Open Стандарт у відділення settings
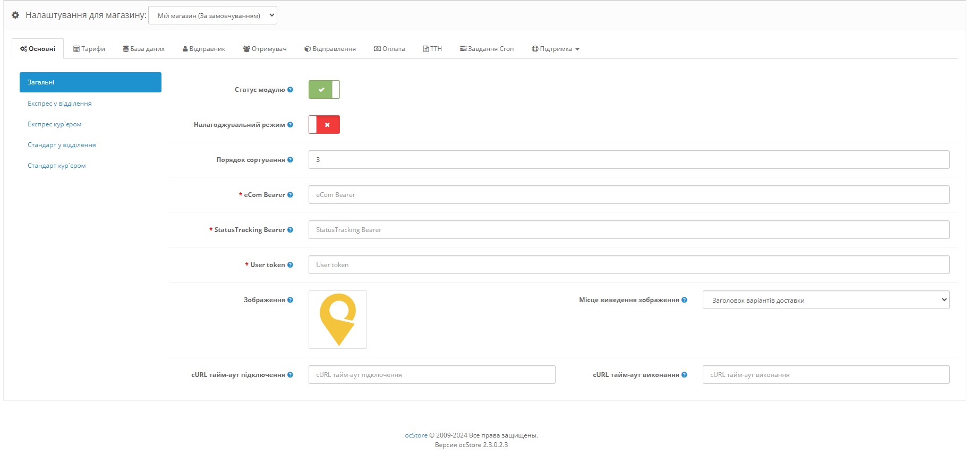 [x=90, y=145]
